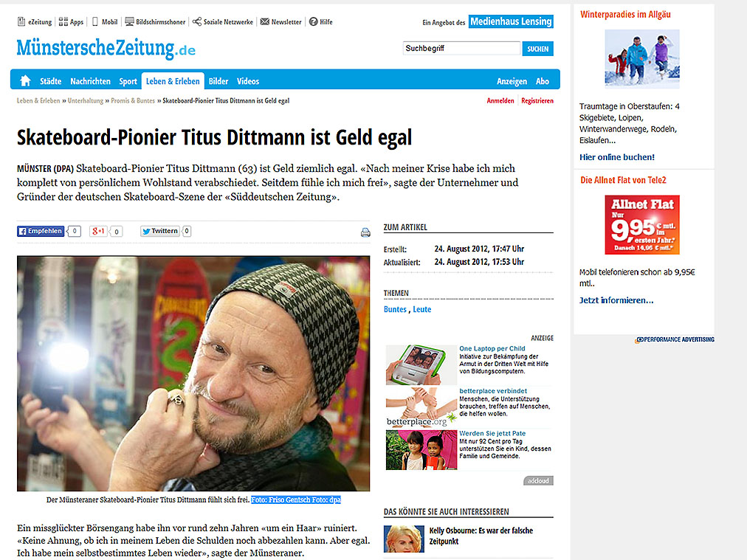Viewport: 747px width, 560px height.
Task: Click the SUCHEN search button
Action: coord(538,49)
